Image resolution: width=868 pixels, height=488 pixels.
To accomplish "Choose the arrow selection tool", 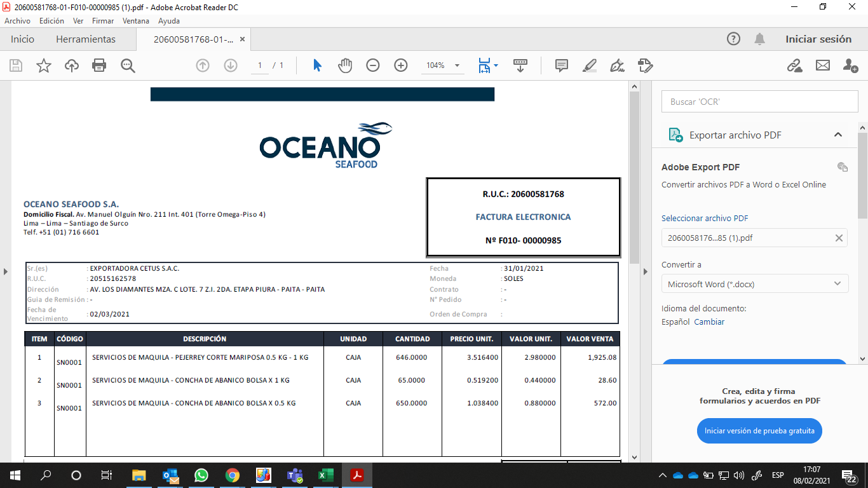I will pyautogui.click(x=317, y=65).
